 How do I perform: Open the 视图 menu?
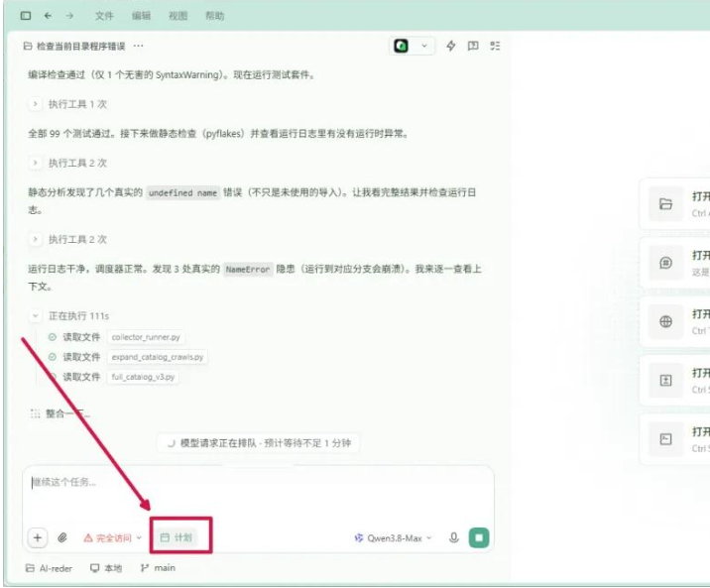(177, 16)
